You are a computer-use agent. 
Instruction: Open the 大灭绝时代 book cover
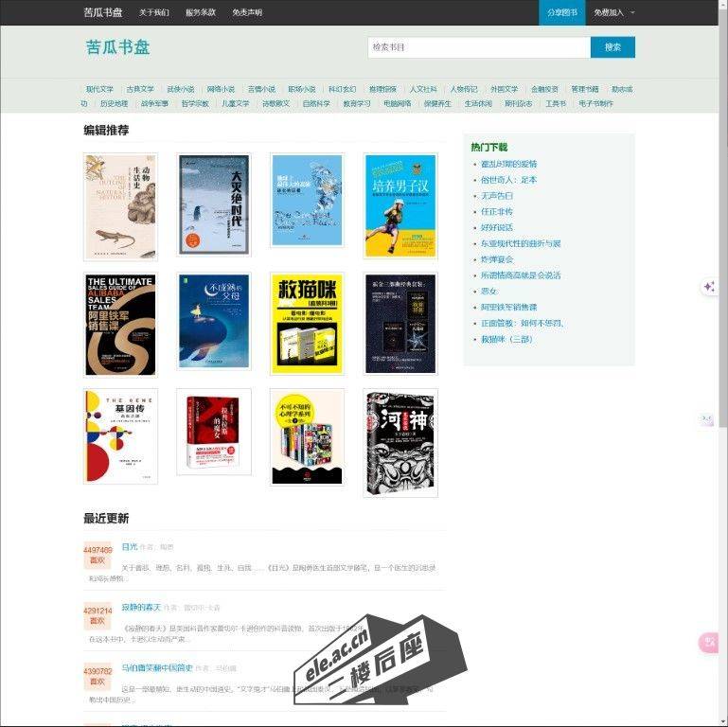click(x=214, y=205)
